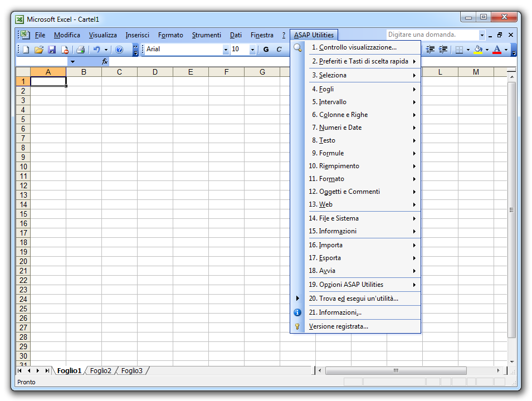
Task: Select the Foglio1 sheet tab
Action: click(69, 370)
